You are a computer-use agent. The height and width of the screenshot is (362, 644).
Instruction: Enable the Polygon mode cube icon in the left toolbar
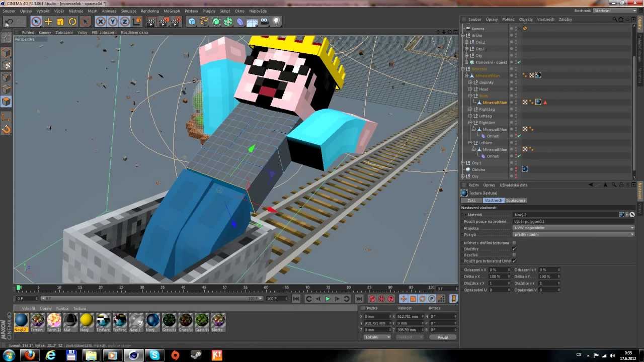[7, 102]
